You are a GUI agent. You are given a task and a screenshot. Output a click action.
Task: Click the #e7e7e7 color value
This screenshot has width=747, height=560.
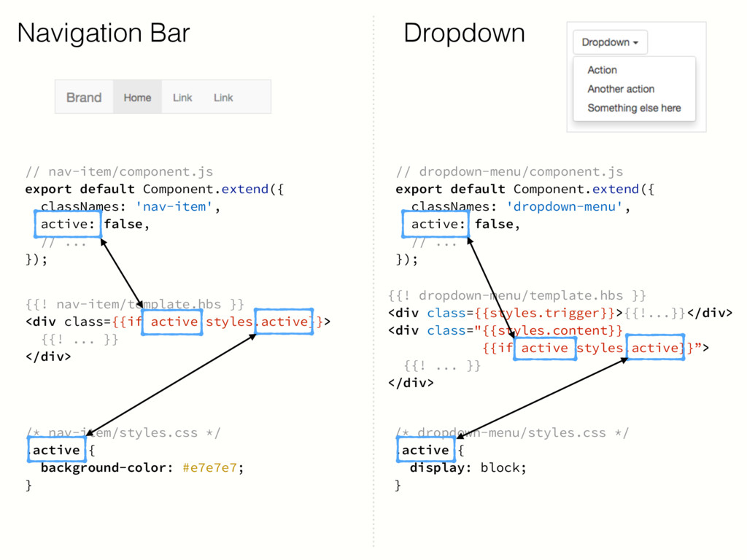pos(209,467)
